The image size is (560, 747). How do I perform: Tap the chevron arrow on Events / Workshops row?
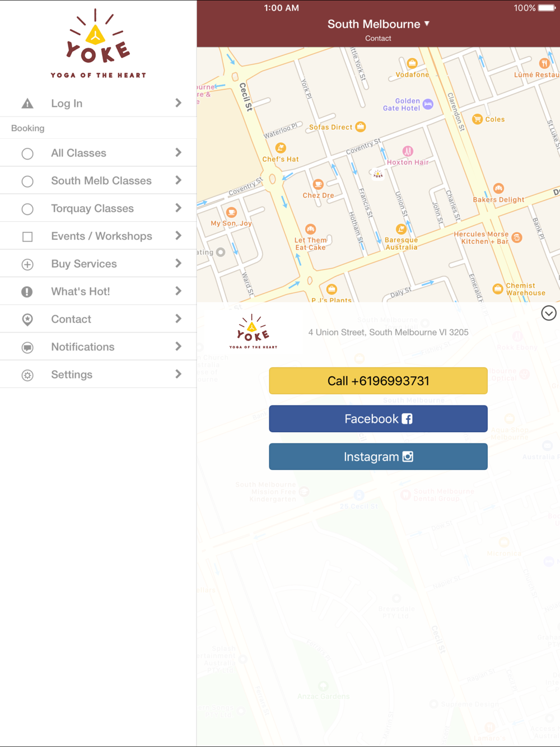coord(178,236)
